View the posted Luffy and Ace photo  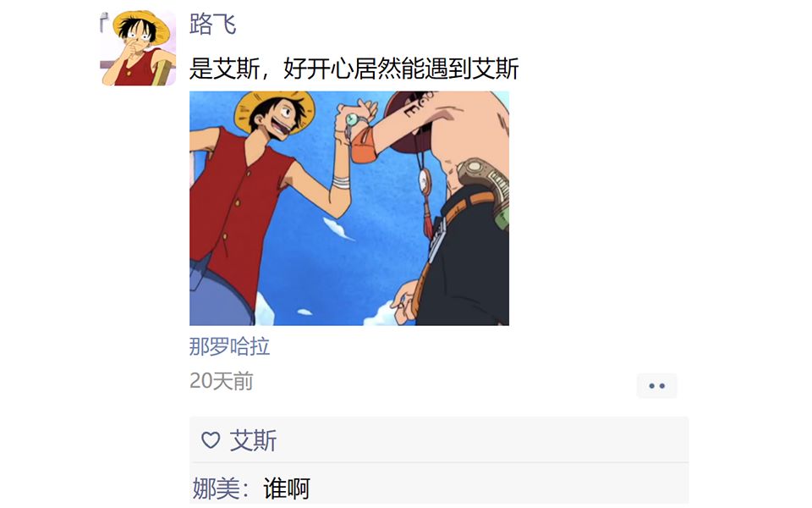click(349, 208)
